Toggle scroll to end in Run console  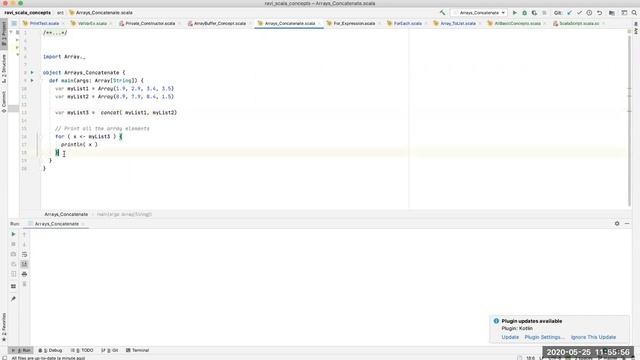point(24,264)
